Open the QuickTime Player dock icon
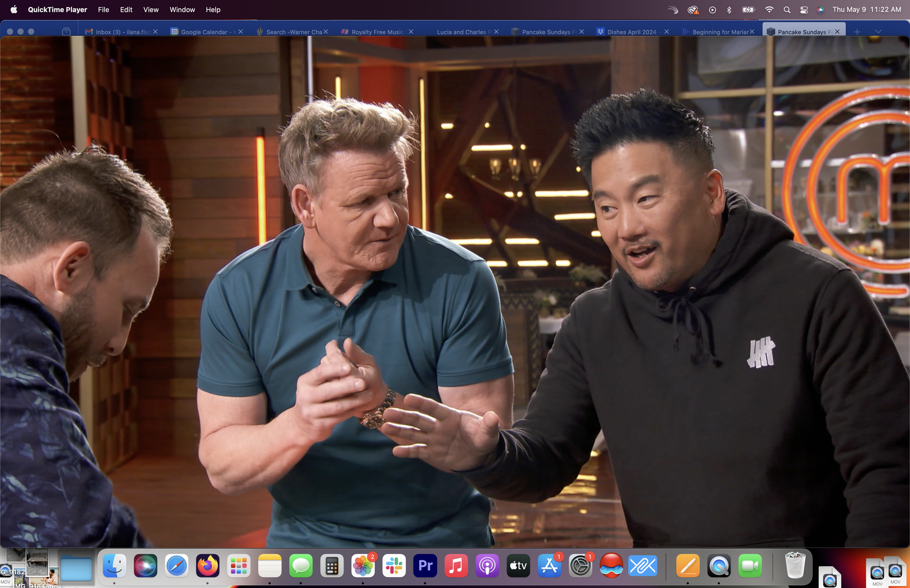The width and height of the screenshot is (910, 588). click(x=719, y=565)
